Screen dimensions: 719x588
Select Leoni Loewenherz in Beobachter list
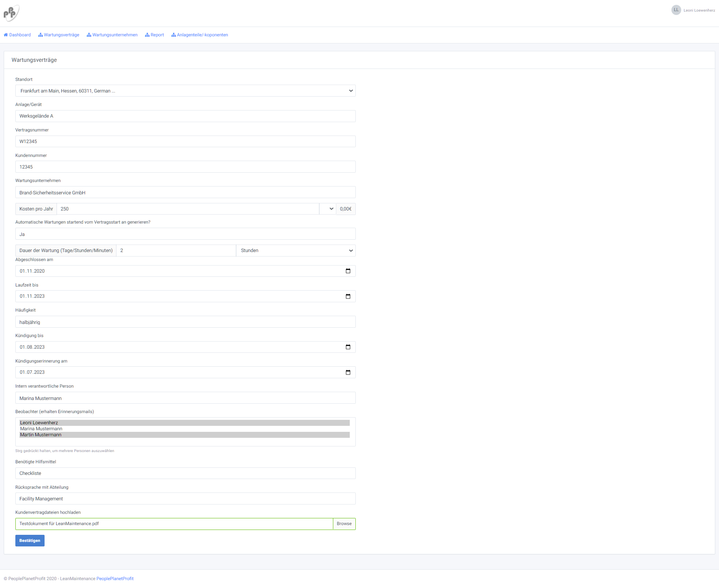[x=39, y=423]
